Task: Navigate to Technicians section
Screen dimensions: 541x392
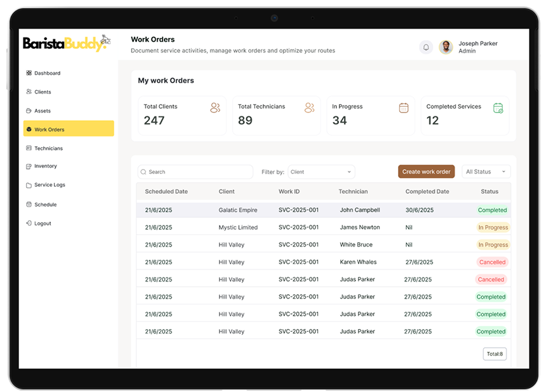Action: [x=48, y=148]
